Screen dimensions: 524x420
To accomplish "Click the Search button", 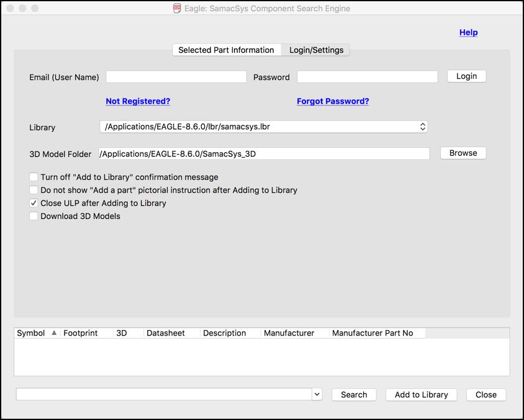I will tap(354, 395).
